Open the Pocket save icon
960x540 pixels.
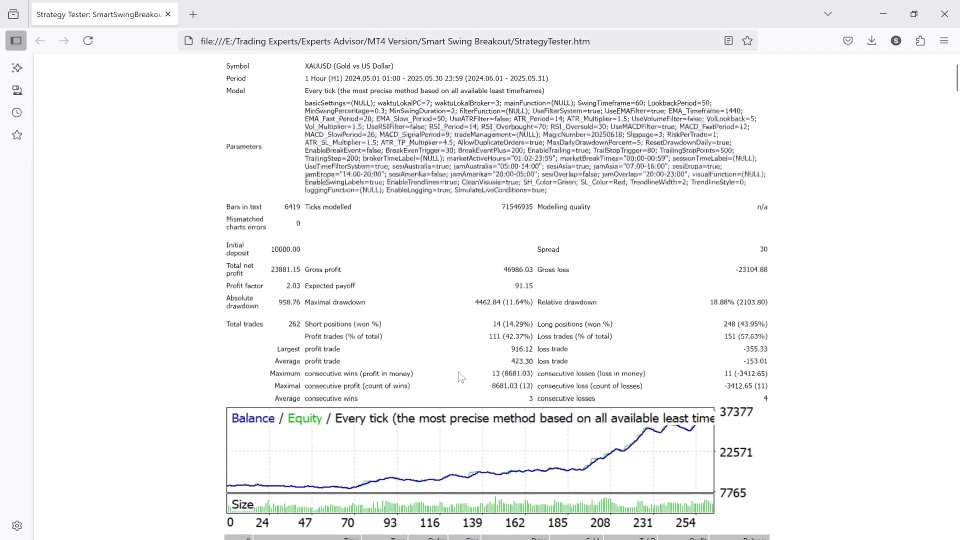(848, 41)
